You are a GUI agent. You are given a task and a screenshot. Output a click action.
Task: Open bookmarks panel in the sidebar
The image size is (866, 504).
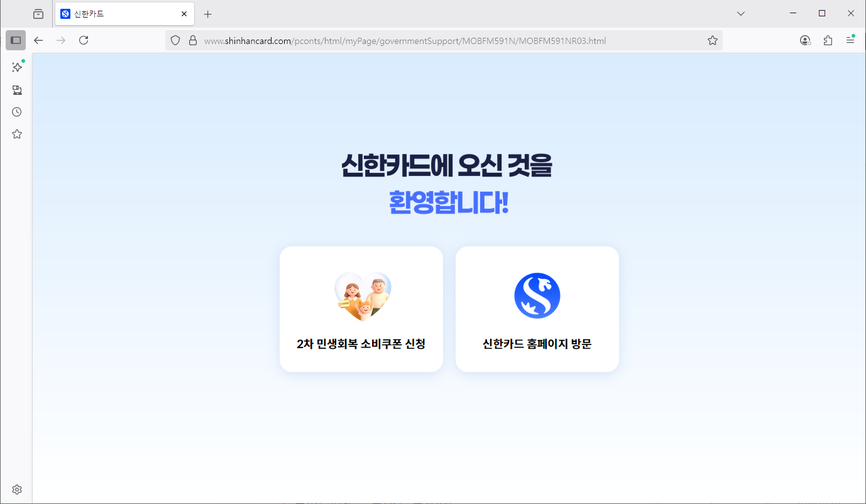16,133
